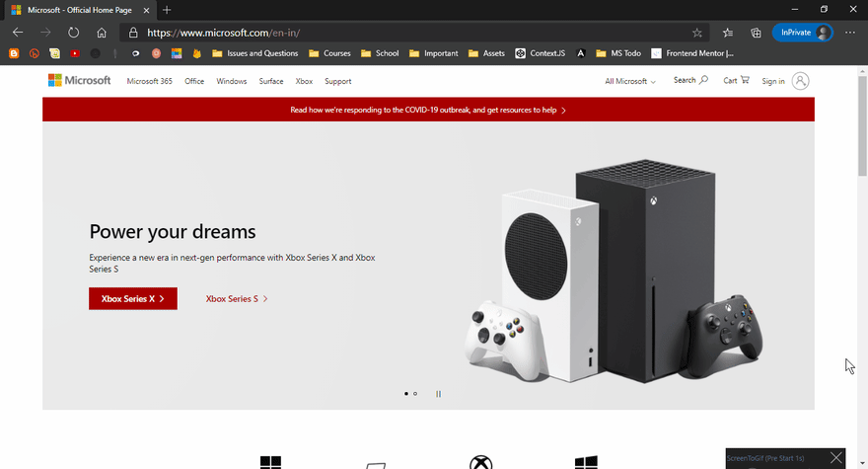Viewport: 868px width, 469px height.
Task: Click the Microsoft logo
Action: (79, 80)
